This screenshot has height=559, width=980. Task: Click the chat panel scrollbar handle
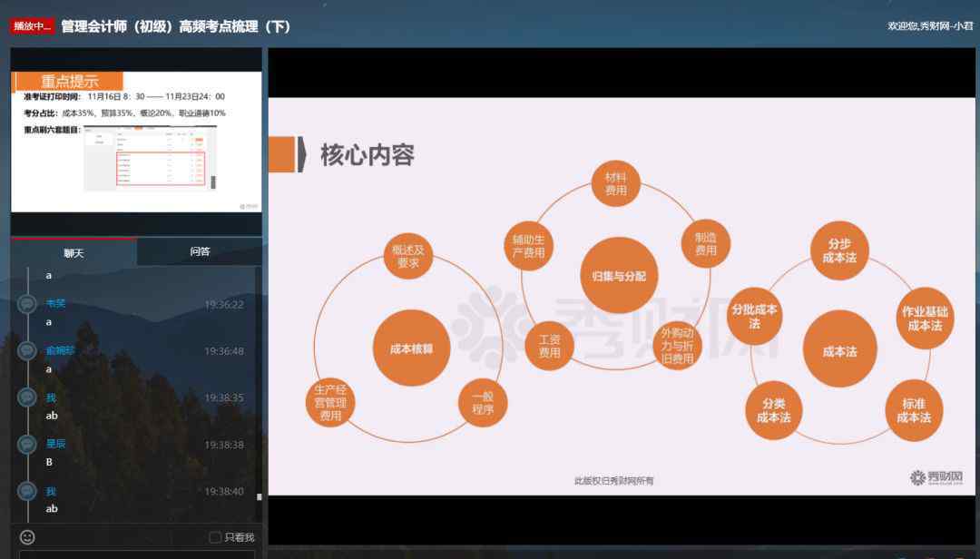pos(260,496)
